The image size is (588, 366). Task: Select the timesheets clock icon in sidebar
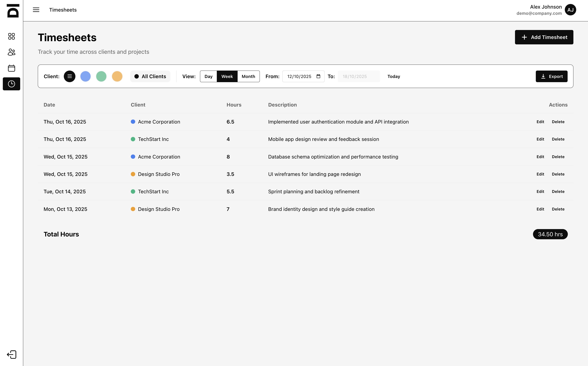[x=11, y=84]
